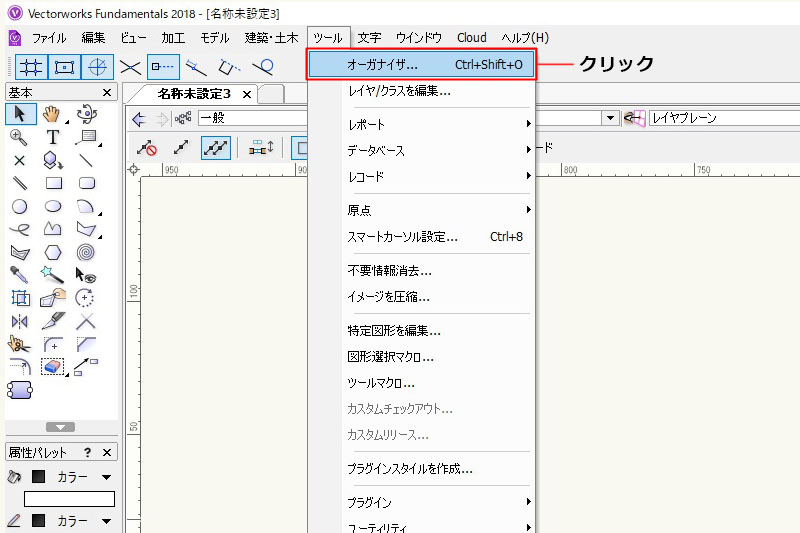Select the arrow Selection tool
The width and height of the screenshot is (800, 533).
point(20,114)
